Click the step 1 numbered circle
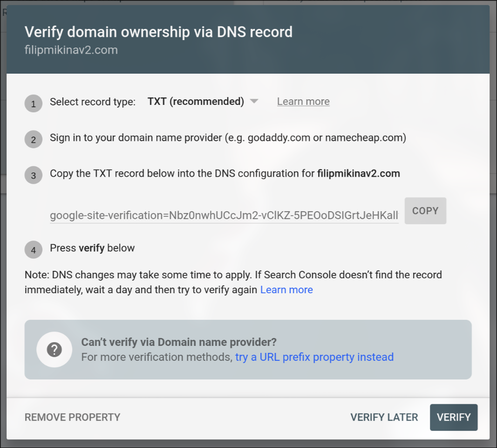Image resolution: width=497 pixels, height=448 pixels. point(33,103)
